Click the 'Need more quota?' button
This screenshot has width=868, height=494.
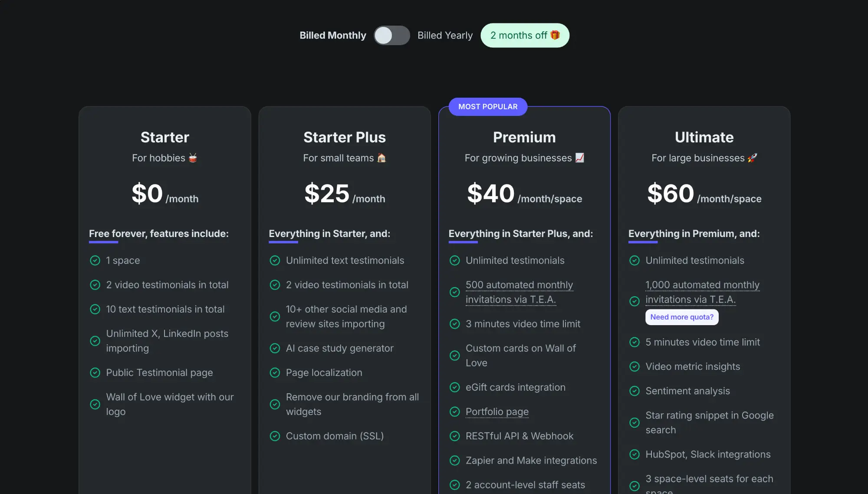(x=681, y=317)
